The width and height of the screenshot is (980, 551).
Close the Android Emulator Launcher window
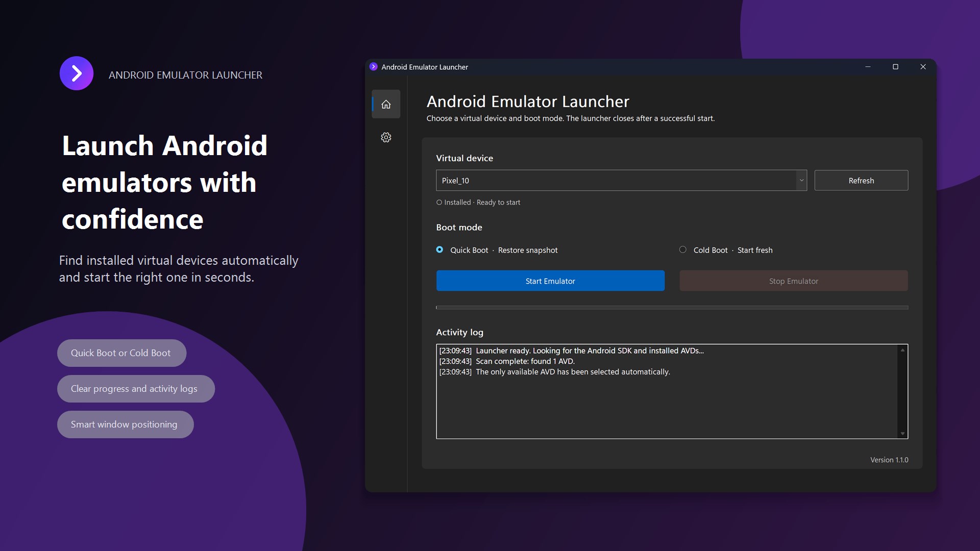923,67
